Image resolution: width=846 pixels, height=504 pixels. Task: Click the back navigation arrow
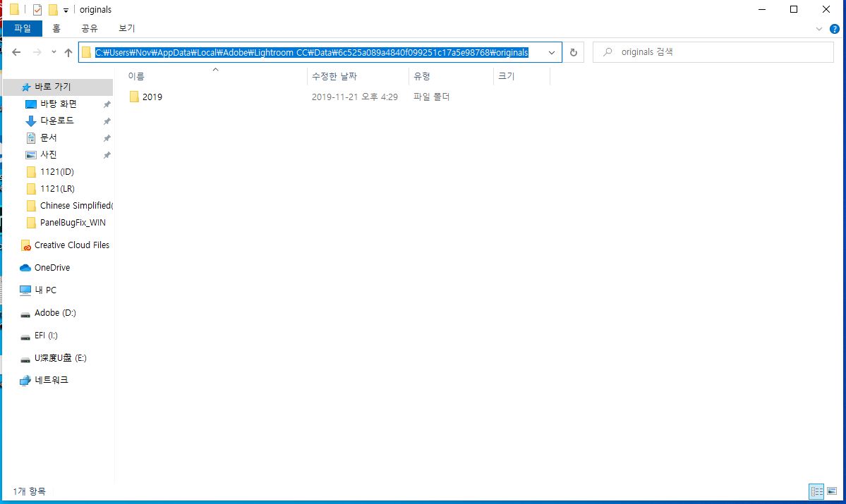pos(16,51)
